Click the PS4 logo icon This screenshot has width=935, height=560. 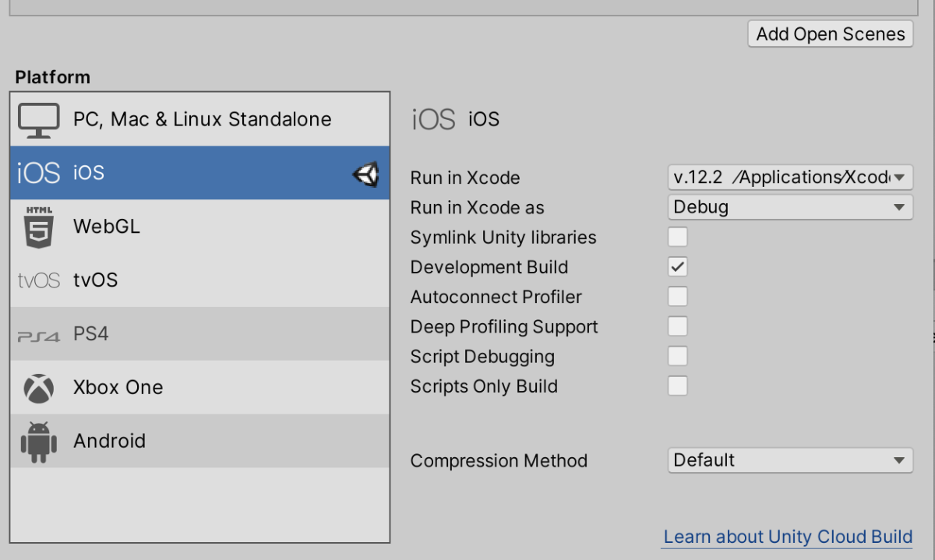coord(39,336)
